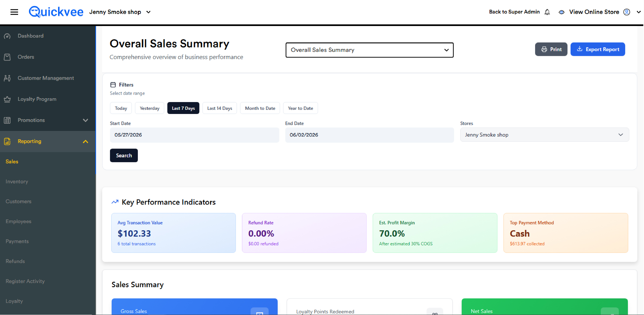Click the Search button
Viewport: 644px width, 315px height.
pyautogui.click(x=124, y=156)
